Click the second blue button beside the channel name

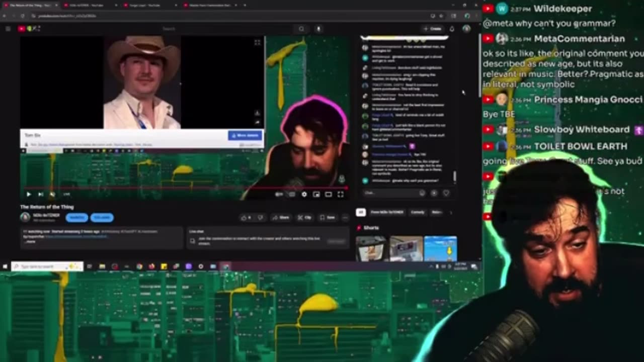(x=102, y=218)
